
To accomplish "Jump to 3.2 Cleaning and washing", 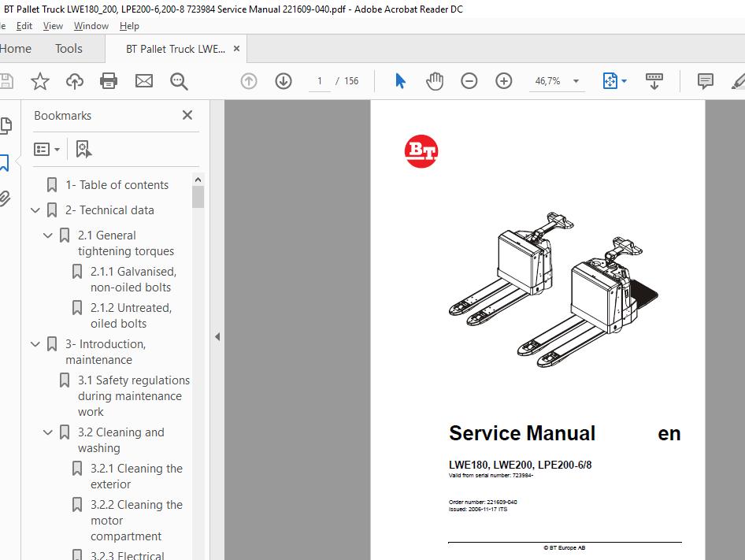I will (121, 440).
